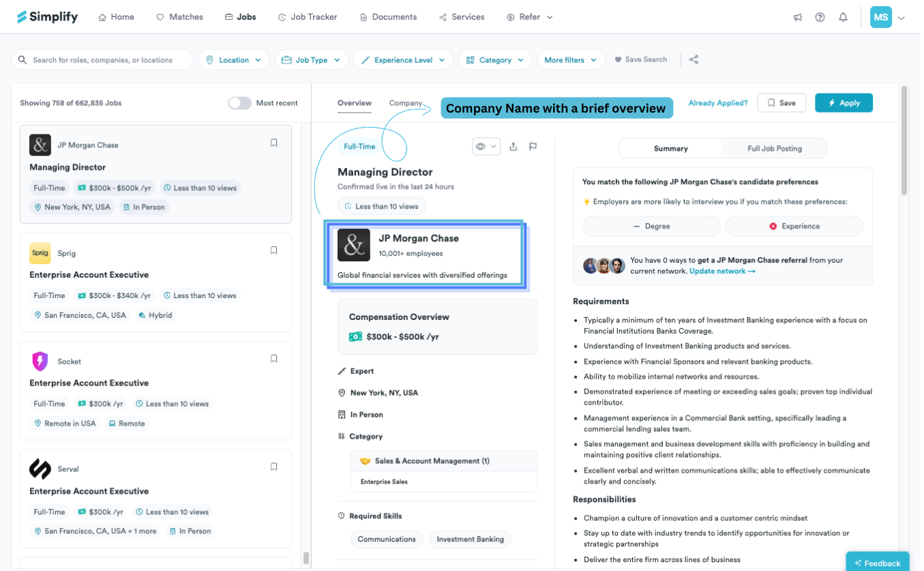The height and width of the screenshot is (571, 924).
Task: Click the job list scrollbar
Action: pos(306,557)
